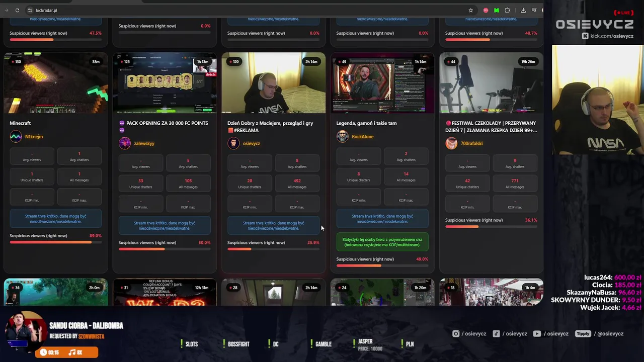644x362 pixels.
Task: Click the 36.1% suspicious viewers bar
Action: pyautogui.click(x=491, y=227)
